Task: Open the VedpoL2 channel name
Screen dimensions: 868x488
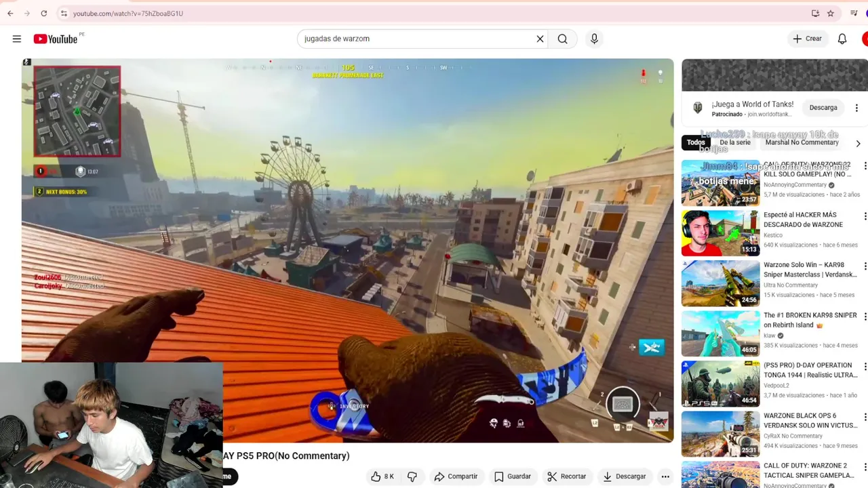Action: pos(776,386)
